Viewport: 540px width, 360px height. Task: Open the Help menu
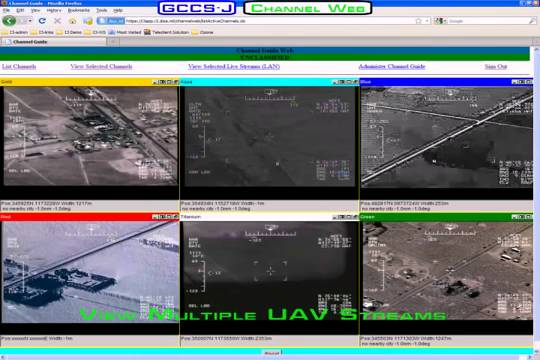click(118, 10)
